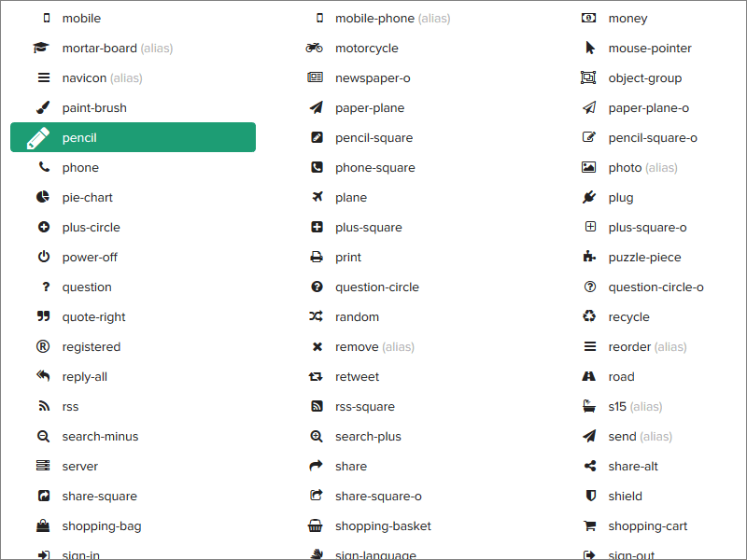This screenshot has width=747, height=560.
Task: Open the search-plus entry
Action: click(x=368, y=437)
